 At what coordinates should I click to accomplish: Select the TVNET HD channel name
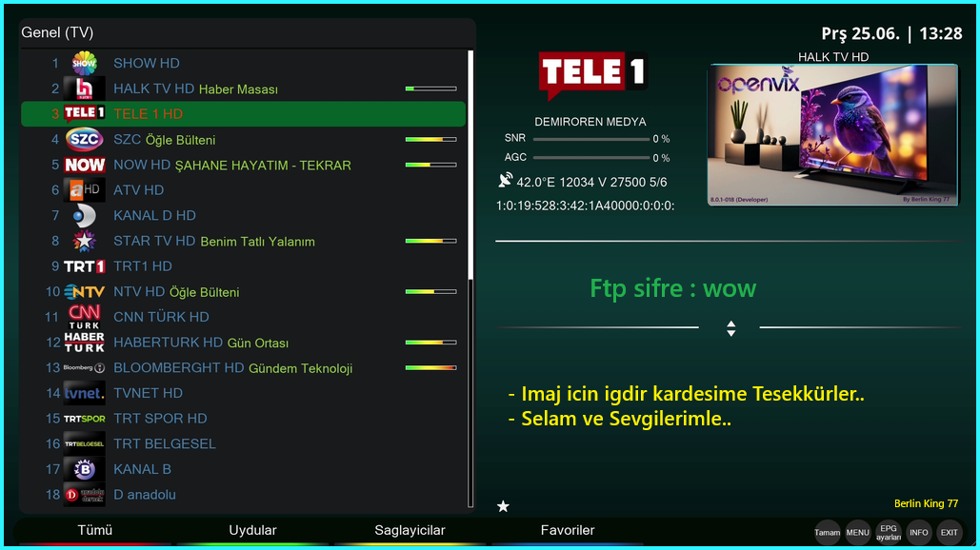click(149, 393)
